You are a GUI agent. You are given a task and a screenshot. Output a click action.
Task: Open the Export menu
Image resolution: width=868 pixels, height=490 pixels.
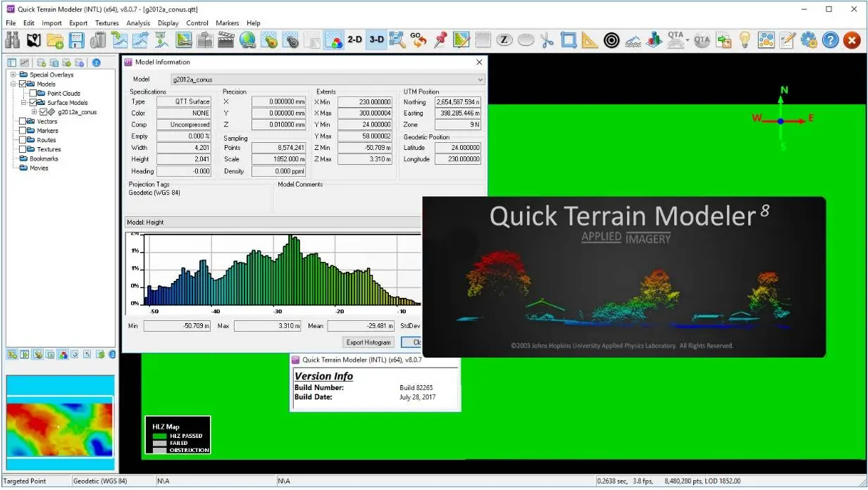[x=78, y=23]
